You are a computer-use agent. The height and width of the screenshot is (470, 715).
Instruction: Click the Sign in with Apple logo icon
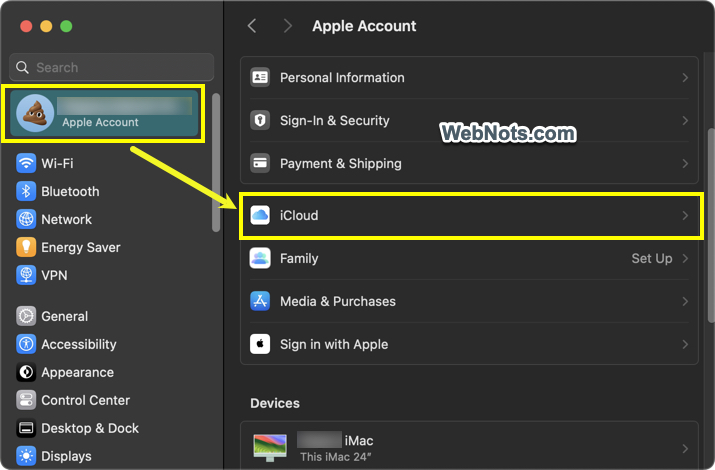pyautogui.click(x=260, y=344)
